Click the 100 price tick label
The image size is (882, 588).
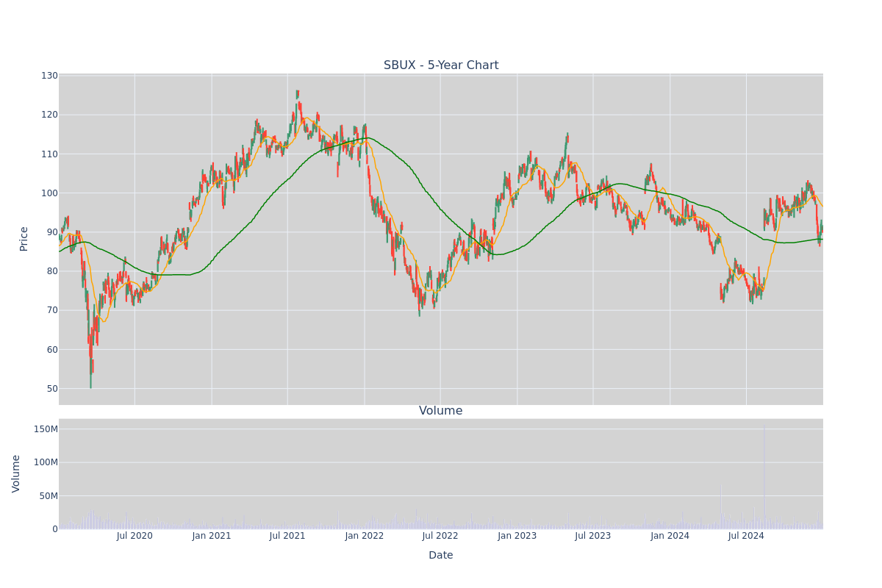49,193
